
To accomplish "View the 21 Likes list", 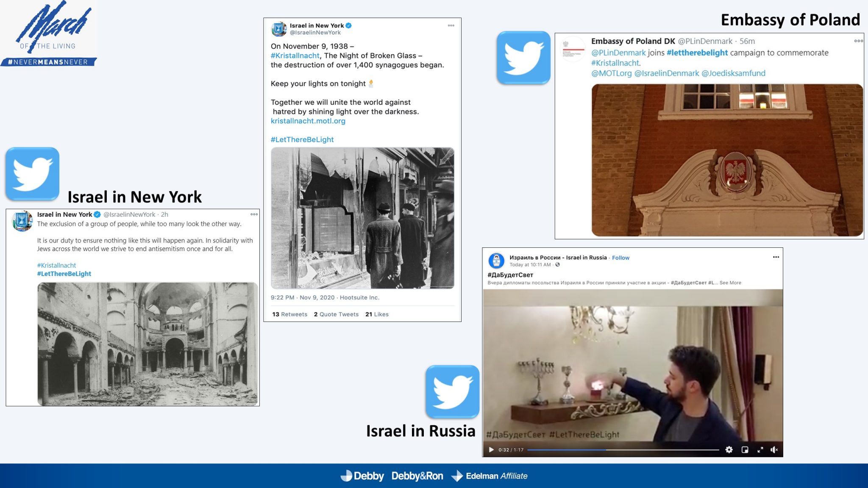I will [377, 314].
